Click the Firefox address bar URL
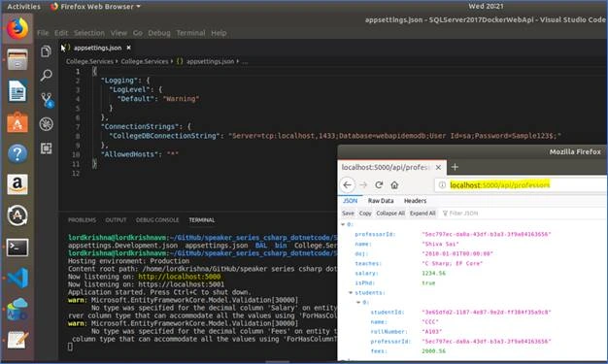 [x=500, y=185]
